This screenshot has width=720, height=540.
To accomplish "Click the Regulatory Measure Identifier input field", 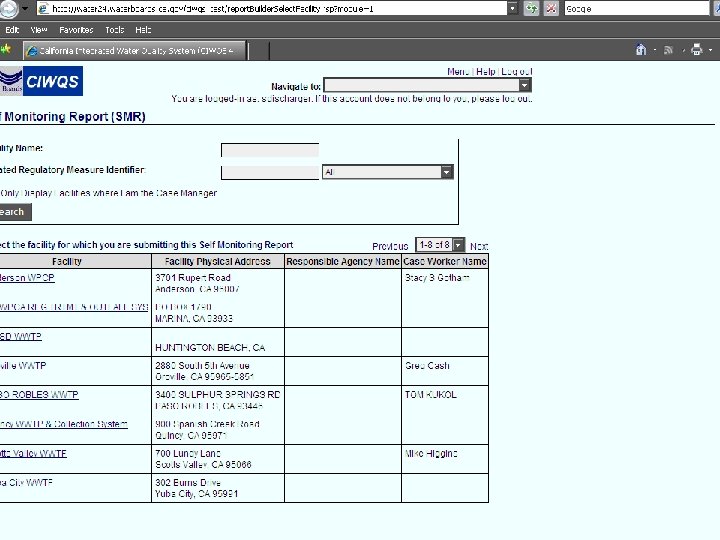I will coord(270,172).
